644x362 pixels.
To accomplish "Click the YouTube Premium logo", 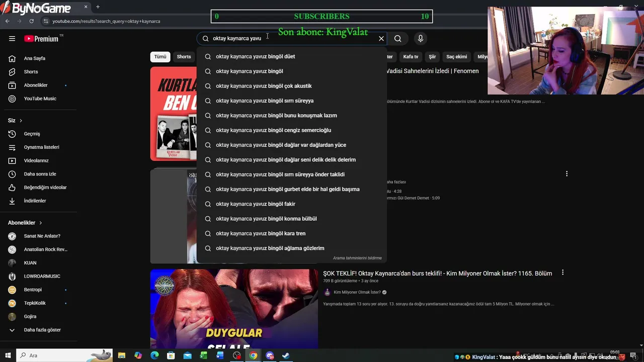I will [x=41, y=39].
